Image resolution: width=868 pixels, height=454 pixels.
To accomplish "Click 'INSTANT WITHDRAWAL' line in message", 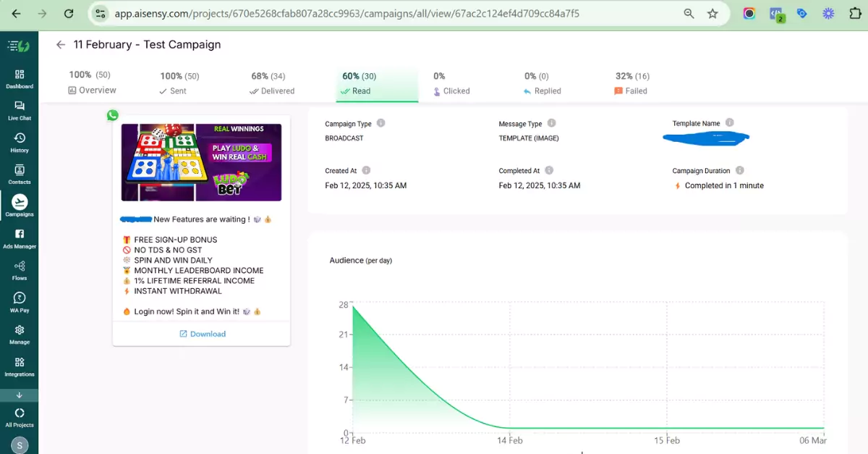I will pos(178,291).
